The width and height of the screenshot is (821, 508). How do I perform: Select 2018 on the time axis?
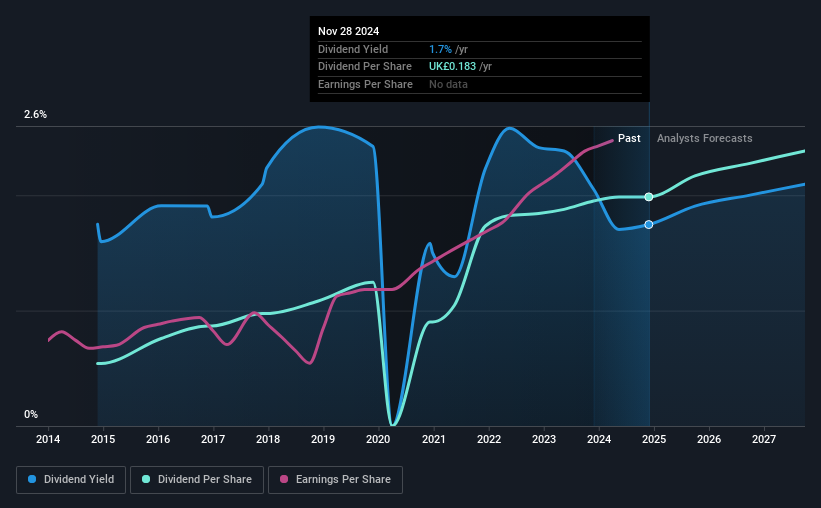(268, 439)
